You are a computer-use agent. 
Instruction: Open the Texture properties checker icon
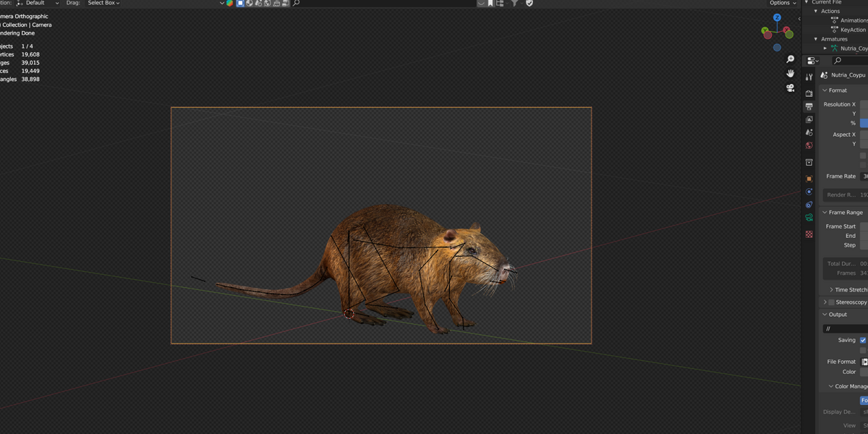[x=809, y=234]
